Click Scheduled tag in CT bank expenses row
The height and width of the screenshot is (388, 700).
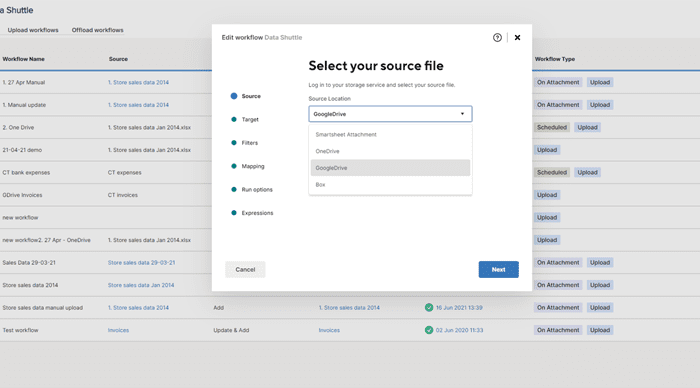click(552, 173)
